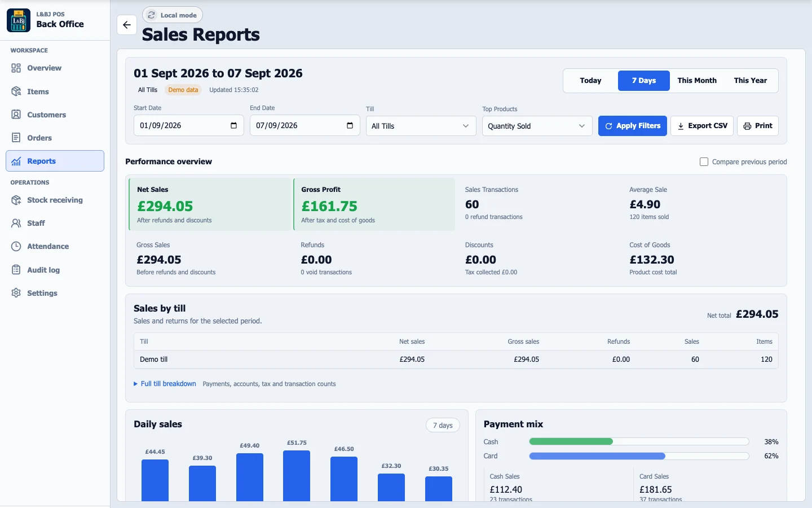The height and width of the screenshot is (508, 812).
Task: Click the Items tag icon in sidebar
Action: pos(16,91)
